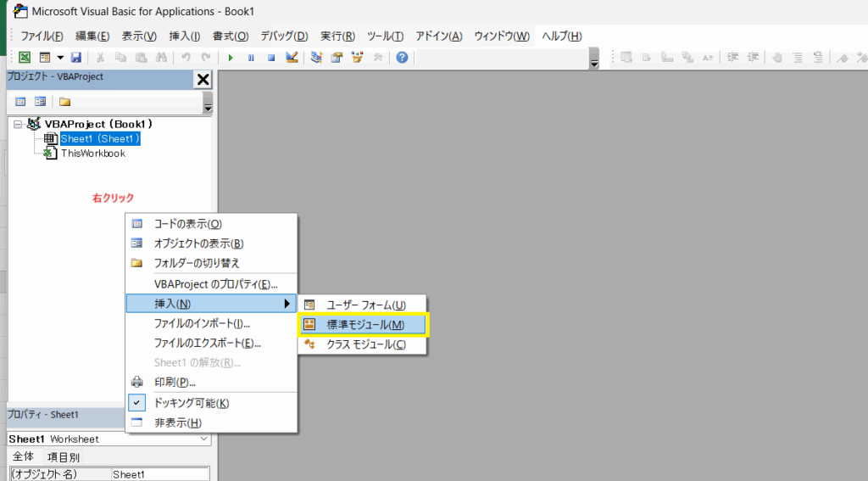The width and height of the screenshot is (868, 481).
Task: Click the Paste clipboard icon
Action: pos(142,57)
